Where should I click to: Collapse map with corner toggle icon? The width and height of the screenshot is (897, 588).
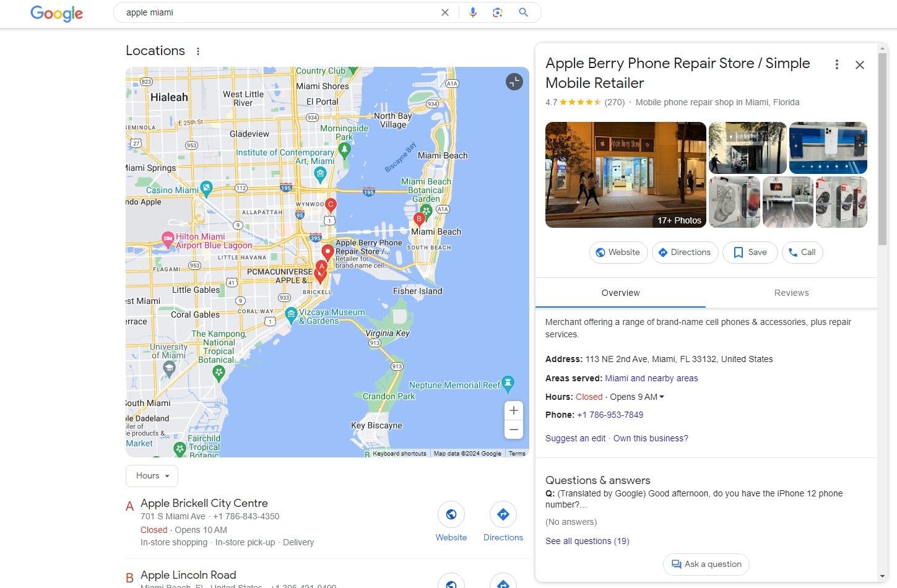514,82
